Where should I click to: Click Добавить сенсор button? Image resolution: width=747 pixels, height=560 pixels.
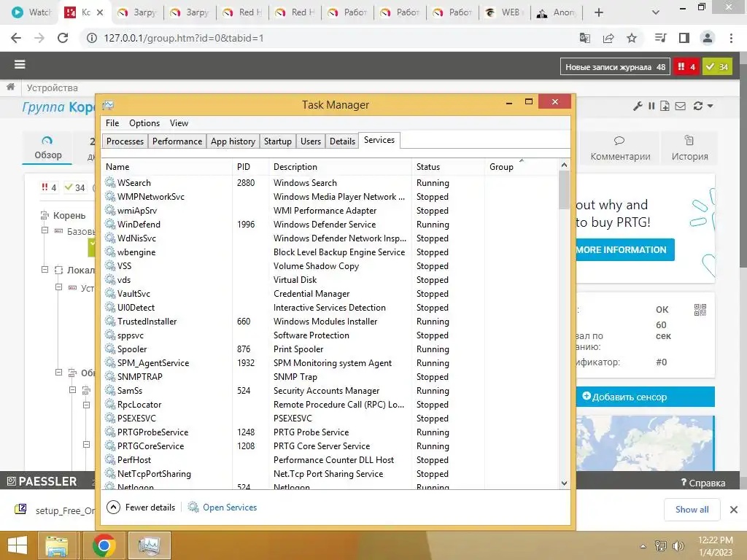point(645,397)
